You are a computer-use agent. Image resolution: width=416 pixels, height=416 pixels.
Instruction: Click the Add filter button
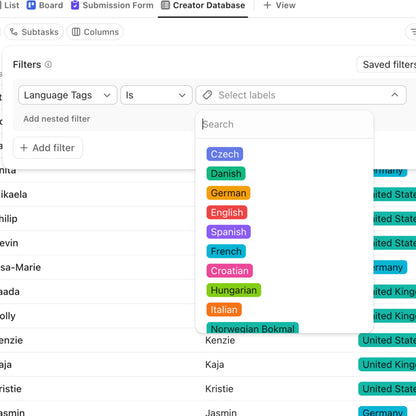coord(48,148)
